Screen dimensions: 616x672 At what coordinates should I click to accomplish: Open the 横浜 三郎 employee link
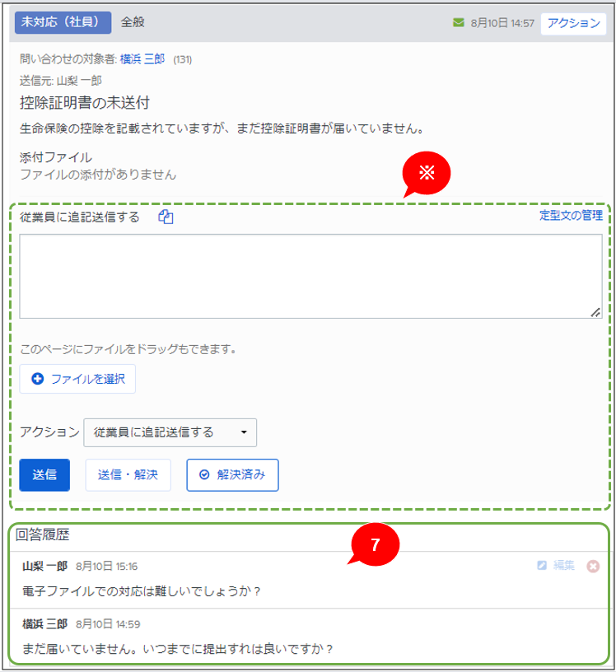pyautogui.click(x=142, y=59)
